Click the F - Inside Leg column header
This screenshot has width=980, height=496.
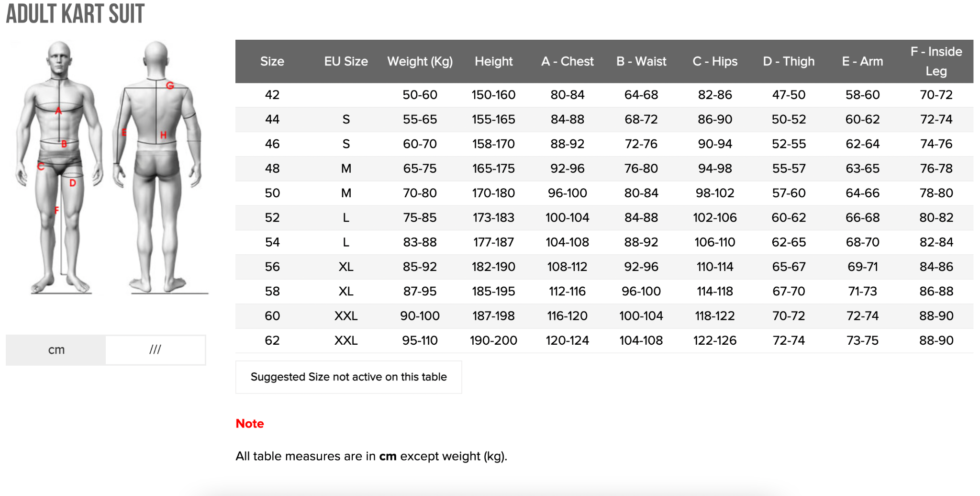[936, 61]
